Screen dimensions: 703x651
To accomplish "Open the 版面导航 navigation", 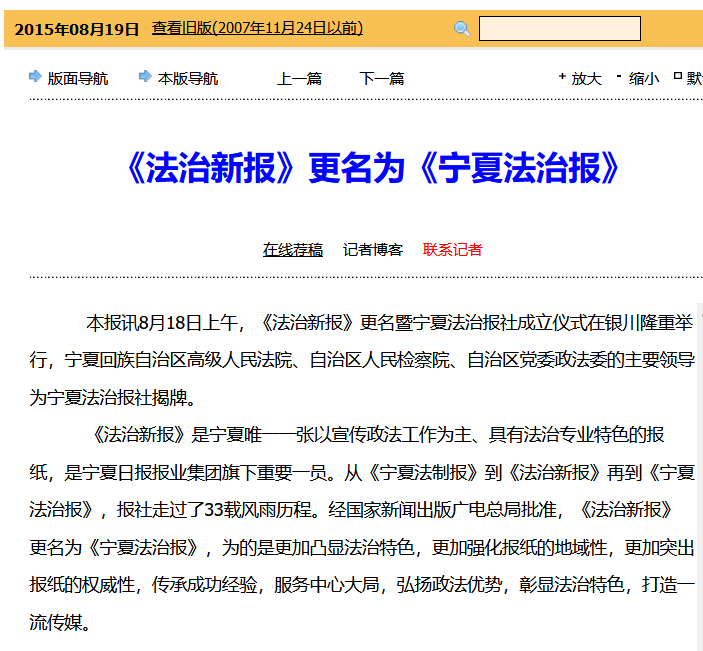I will pyautogui.click(x=78, y=78).
